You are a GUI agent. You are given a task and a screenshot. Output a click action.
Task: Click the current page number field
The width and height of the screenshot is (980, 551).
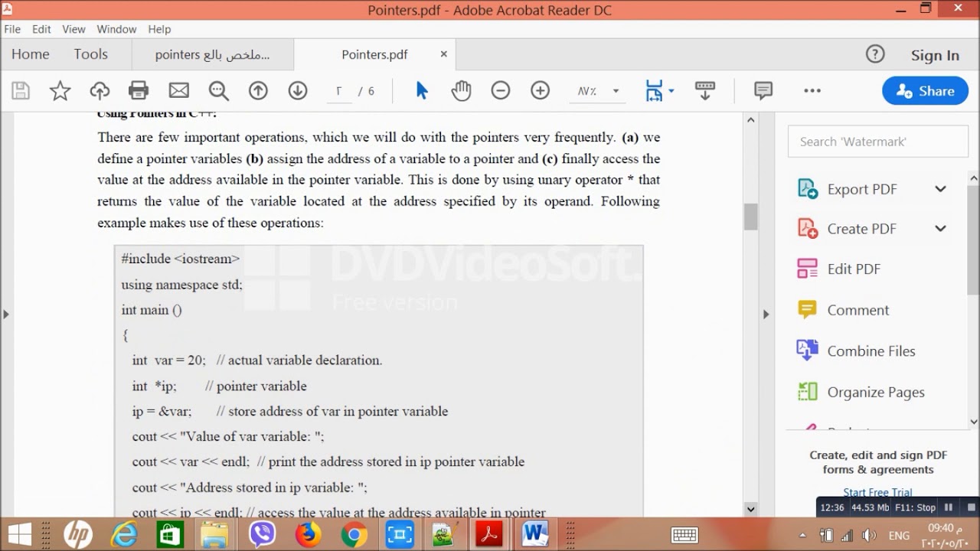tap(338, 91)
